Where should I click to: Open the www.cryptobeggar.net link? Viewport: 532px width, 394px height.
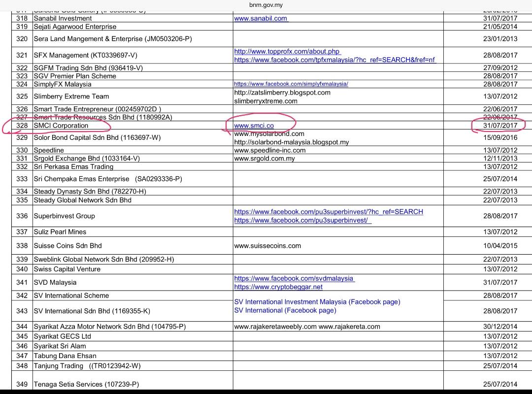278,287
